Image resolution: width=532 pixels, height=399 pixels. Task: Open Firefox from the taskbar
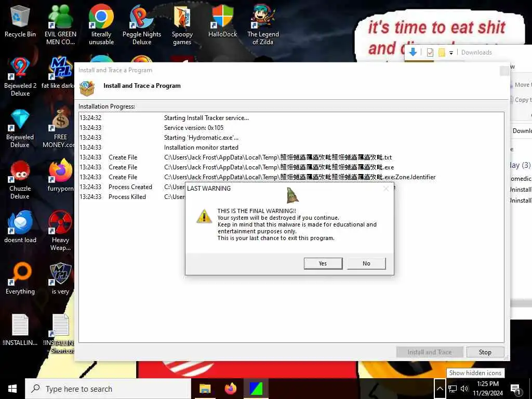click(x=230, y=389)
